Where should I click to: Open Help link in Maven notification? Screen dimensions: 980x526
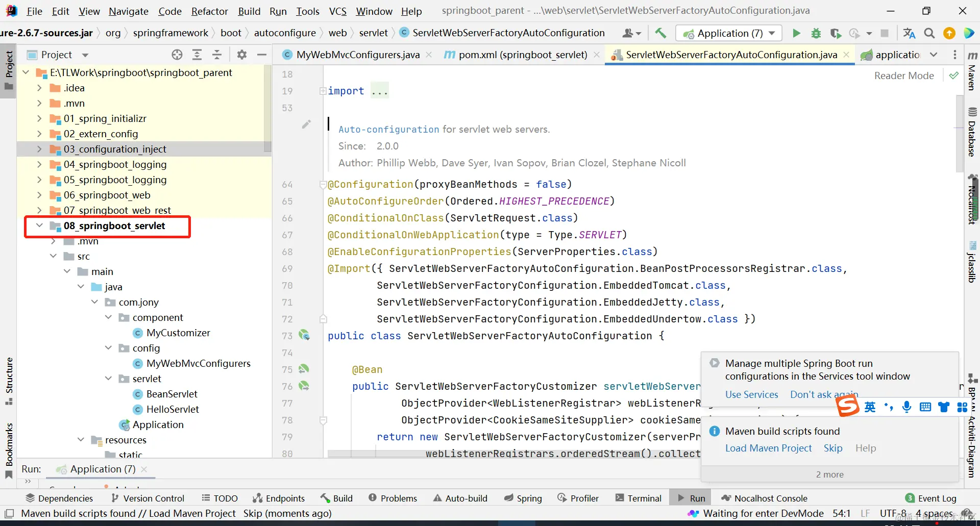coord(866,448)
